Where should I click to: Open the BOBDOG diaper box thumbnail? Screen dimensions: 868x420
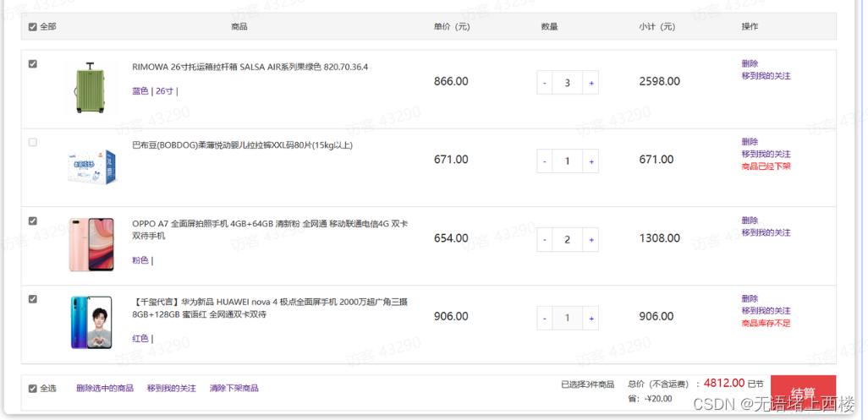(x=92, y=166)
